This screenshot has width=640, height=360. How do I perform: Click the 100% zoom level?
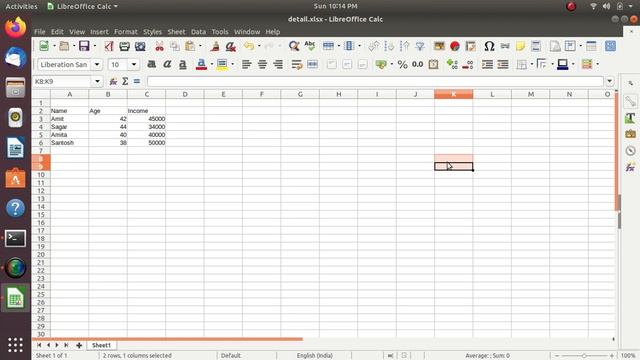[x=628, y=356]
